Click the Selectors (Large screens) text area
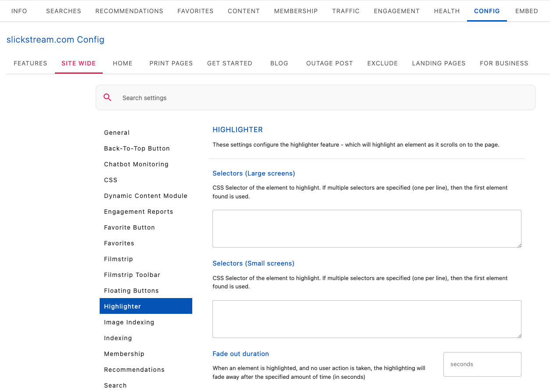 click(x=367, y=229)
